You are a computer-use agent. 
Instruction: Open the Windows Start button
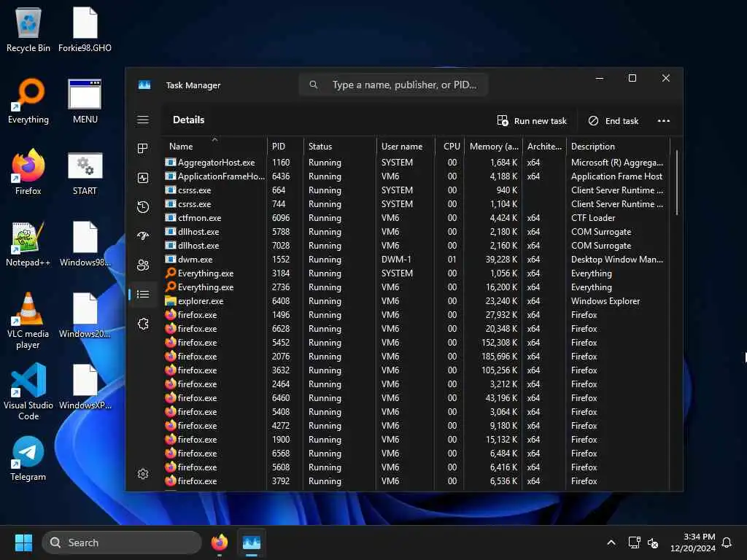[23, 542]
